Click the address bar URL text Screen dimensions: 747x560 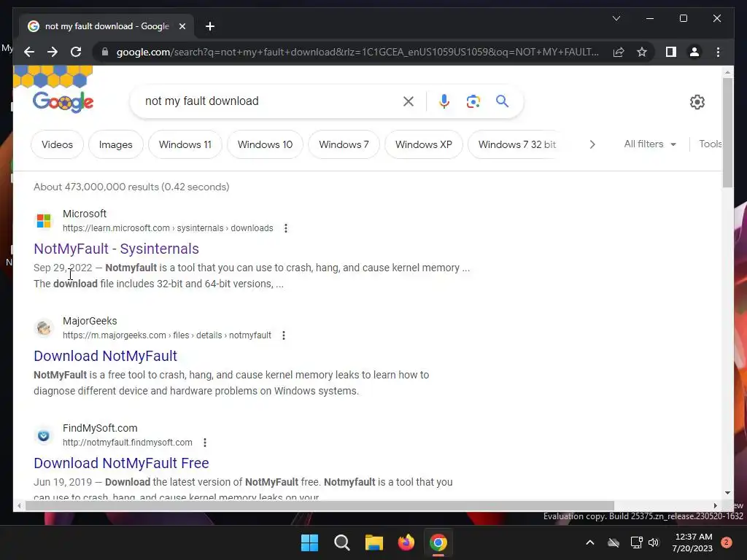[357, 52]
